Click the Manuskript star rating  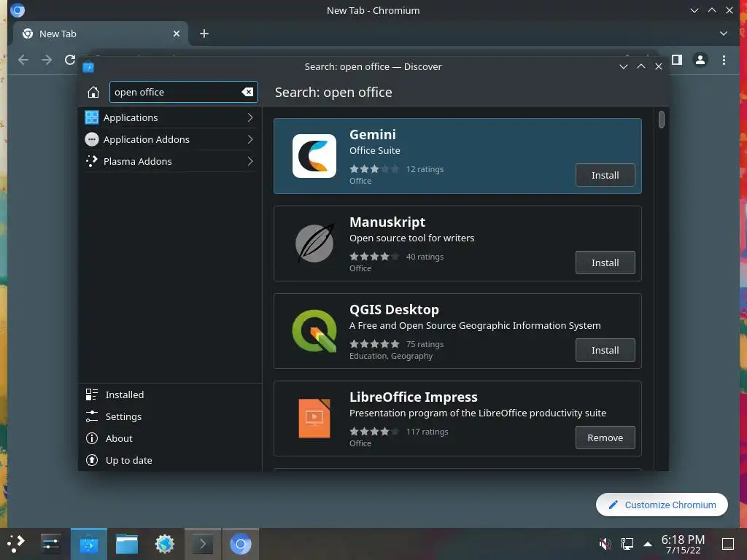pos(374,256)
